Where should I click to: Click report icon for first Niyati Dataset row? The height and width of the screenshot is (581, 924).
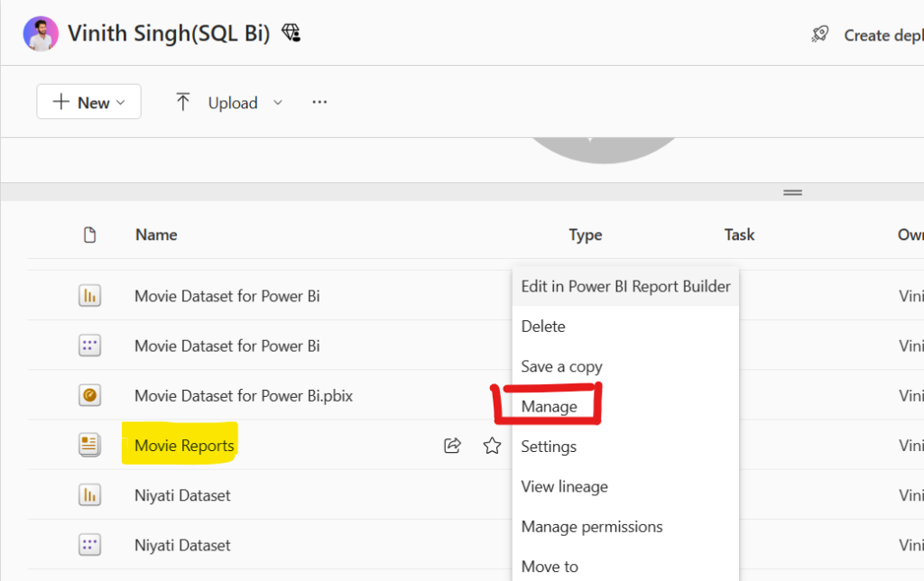coord(89,495)
